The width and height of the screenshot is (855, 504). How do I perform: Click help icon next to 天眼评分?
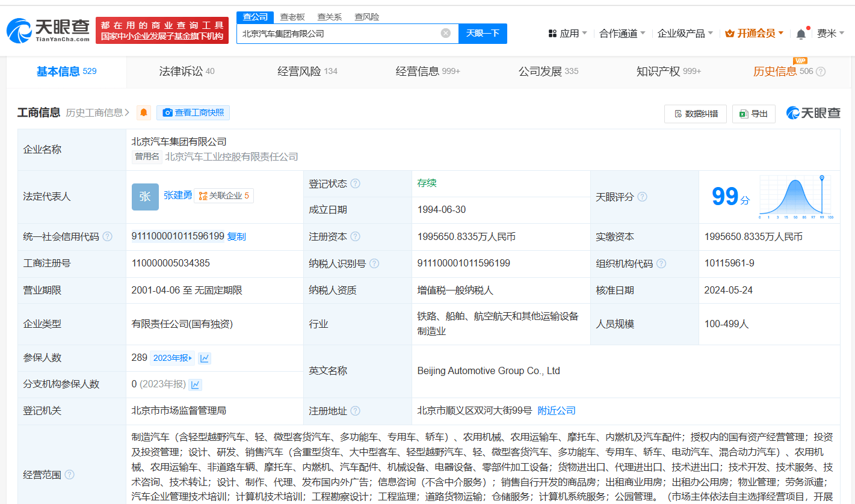tap(642, 197)
